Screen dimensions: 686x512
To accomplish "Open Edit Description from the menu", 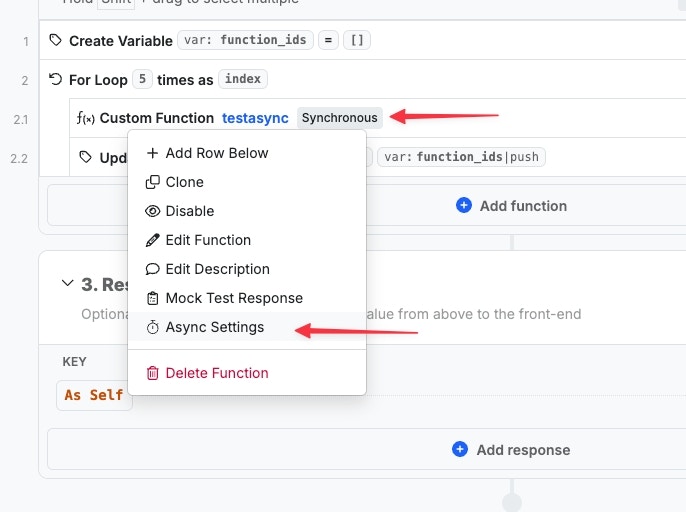I will (217, 269).
